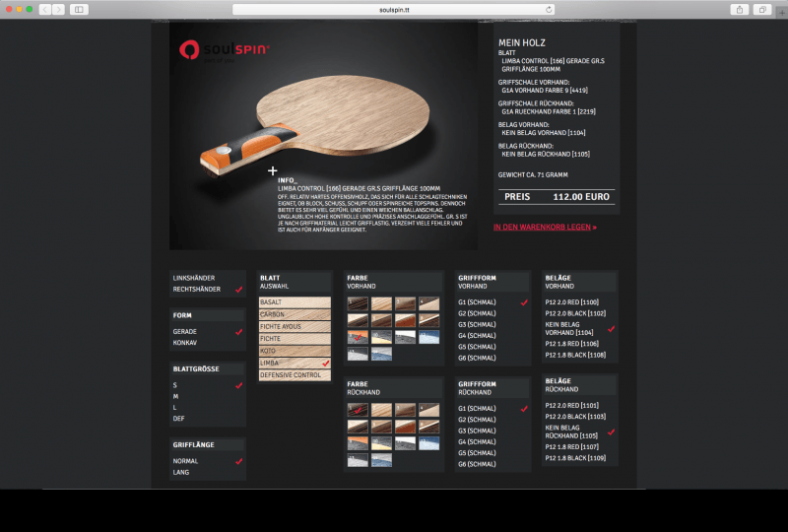Select Farbe Rückhand swatch 1 dark wood
Screen dimensions: 788x532
tap(358, 410)
